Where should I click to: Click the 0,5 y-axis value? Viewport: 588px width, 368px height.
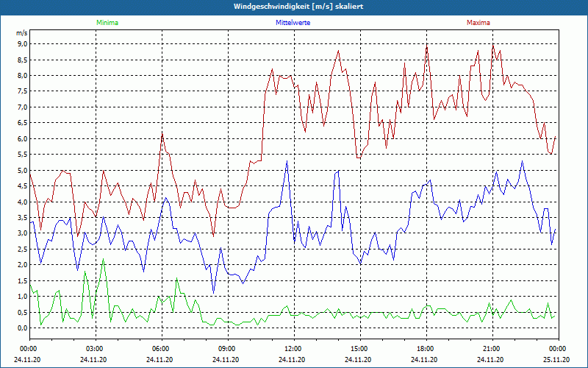(x=22, y=312)
